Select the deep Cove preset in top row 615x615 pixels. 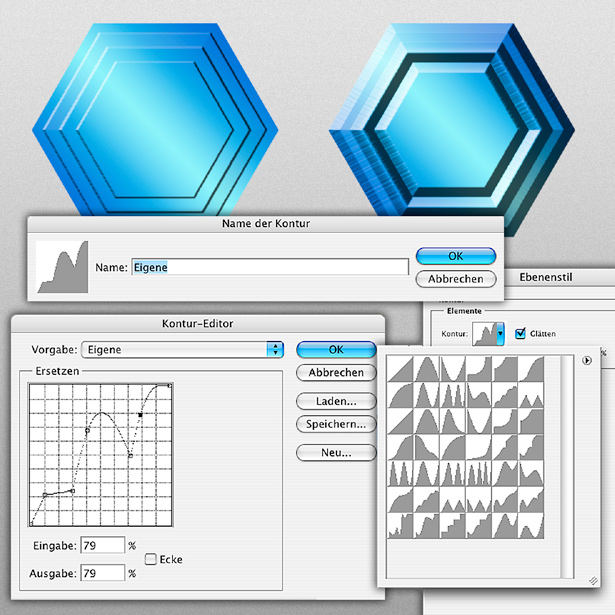point(479,369)
